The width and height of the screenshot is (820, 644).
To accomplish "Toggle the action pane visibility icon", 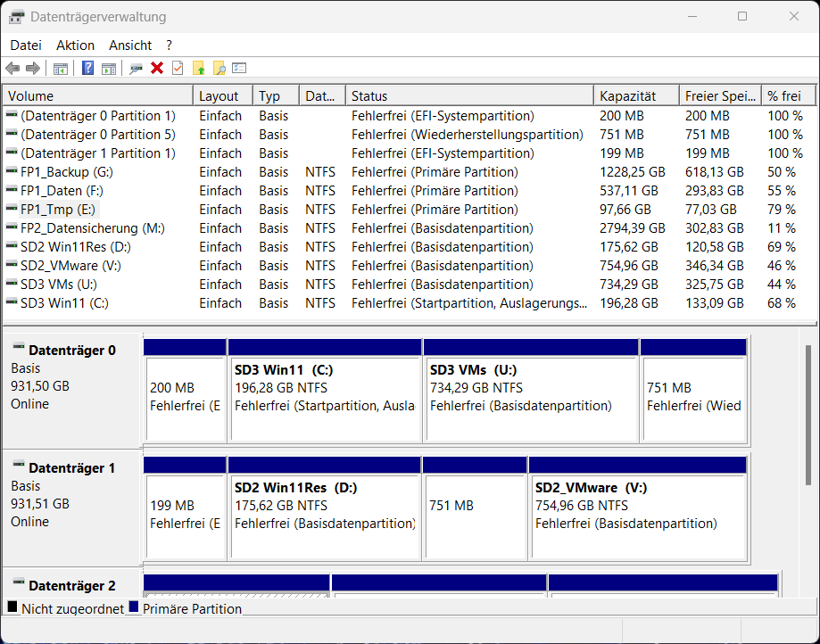I will [x=108, y=68].
